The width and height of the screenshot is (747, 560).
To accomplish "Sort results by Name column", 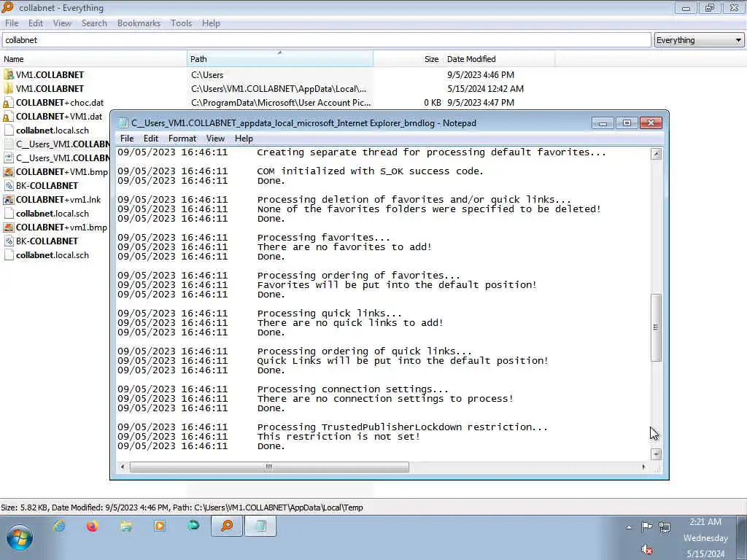I will coord(93,59).
